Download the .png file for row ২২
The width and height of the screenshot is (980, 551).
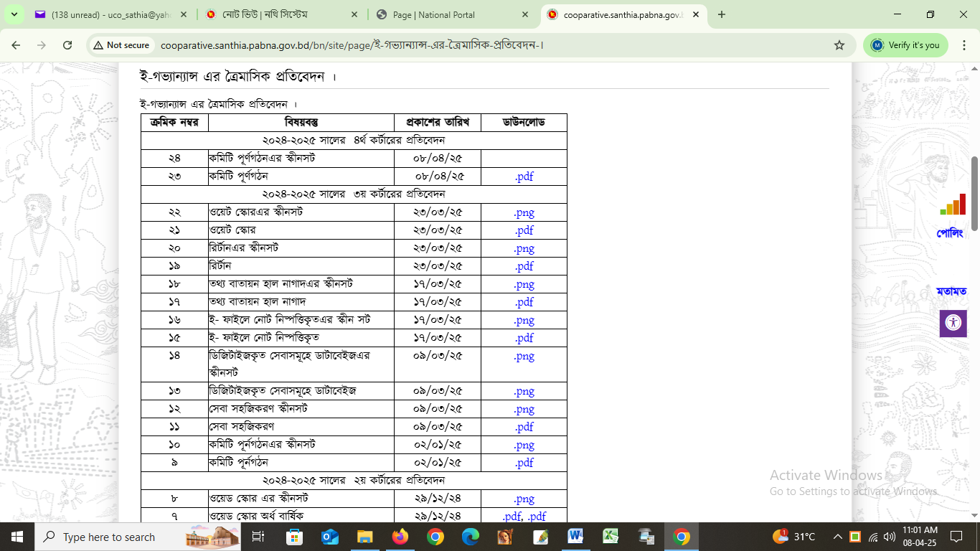(524, 212)
